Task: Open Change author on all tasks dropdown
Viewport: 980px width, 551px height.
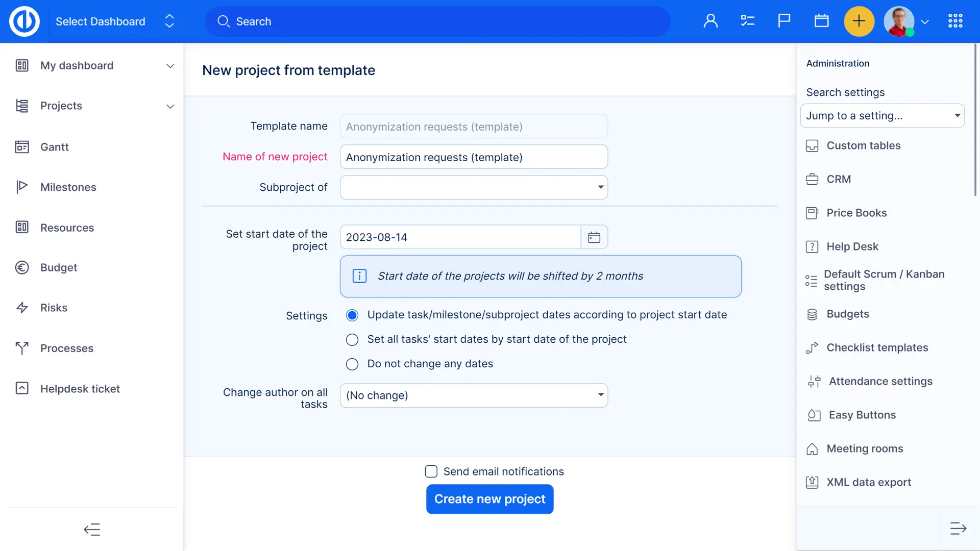Action: click(x=474, y=395)
